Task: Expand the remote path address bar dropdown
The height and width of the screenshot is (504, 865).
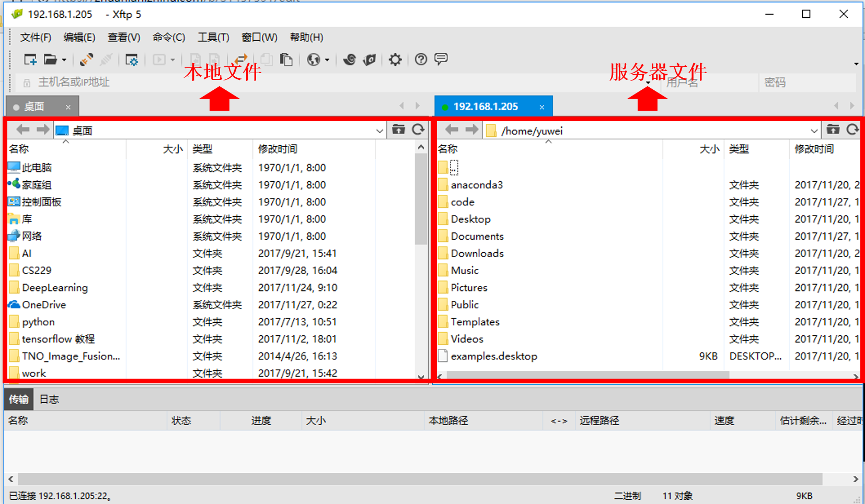Action: point(814,130)
